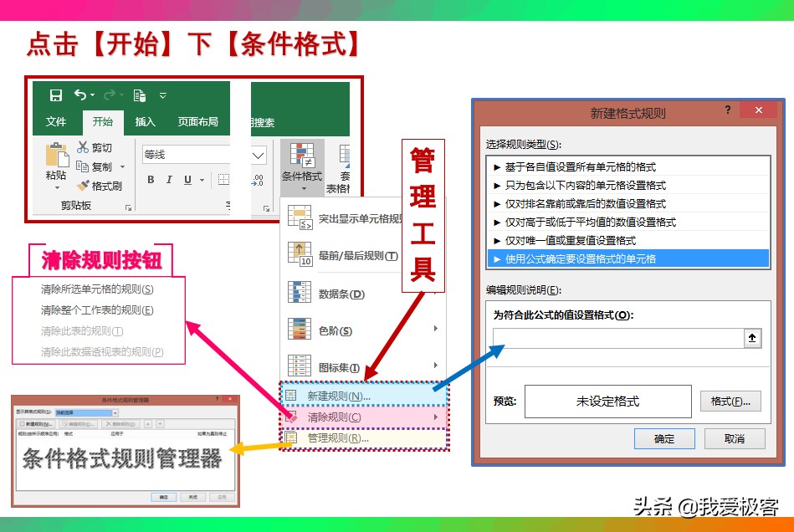Click the 色阶 color scale icon
This screenshot has width=794, height=532.
tap(300, 329)
